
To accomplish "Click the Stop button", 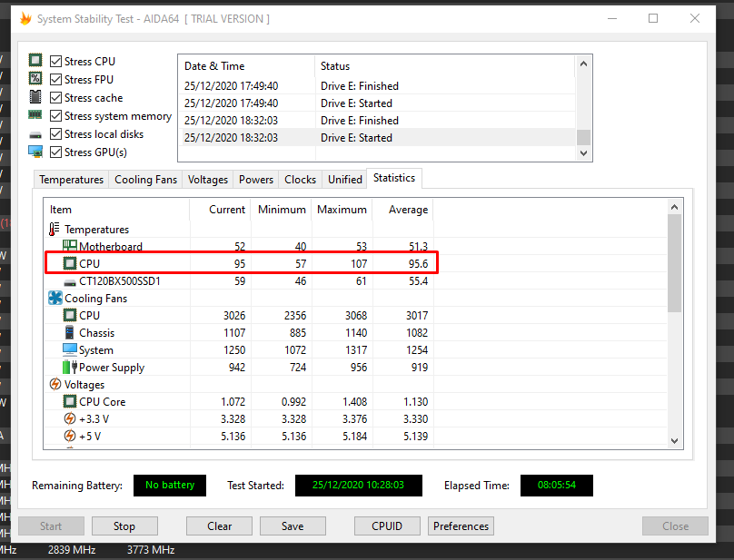I will coord(124,526).
